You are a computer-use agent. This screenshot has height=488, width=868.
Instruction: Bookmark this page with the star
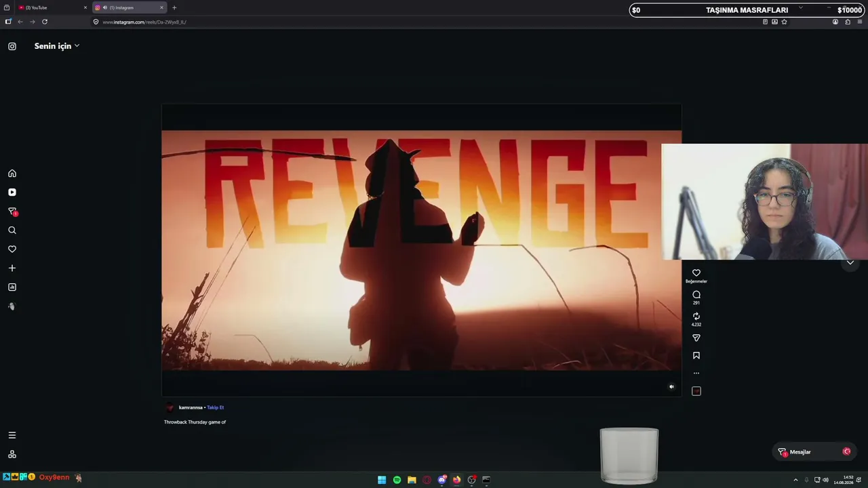785,22
